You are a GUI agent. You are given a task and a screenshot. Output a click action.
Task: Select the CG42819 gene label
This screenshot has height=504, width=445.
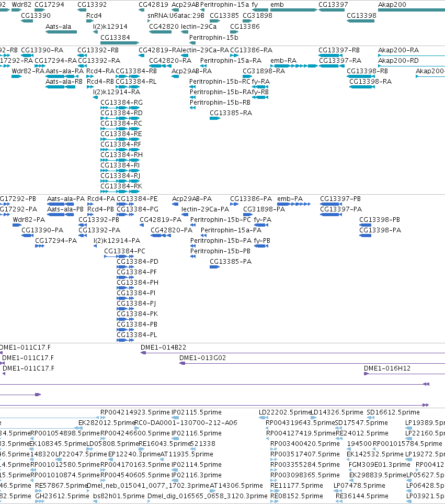click(x=153, y=5)
